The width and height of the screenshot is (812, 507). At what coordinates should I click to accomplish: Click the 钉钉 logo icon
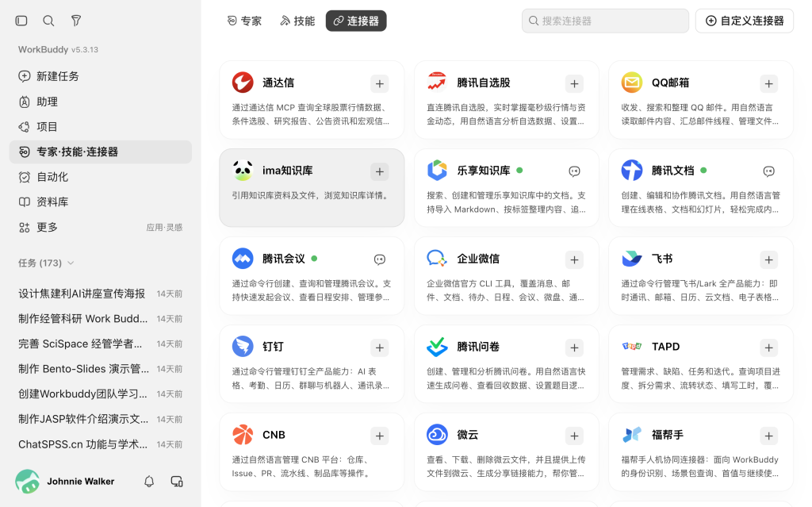click(x=243, y=346)
